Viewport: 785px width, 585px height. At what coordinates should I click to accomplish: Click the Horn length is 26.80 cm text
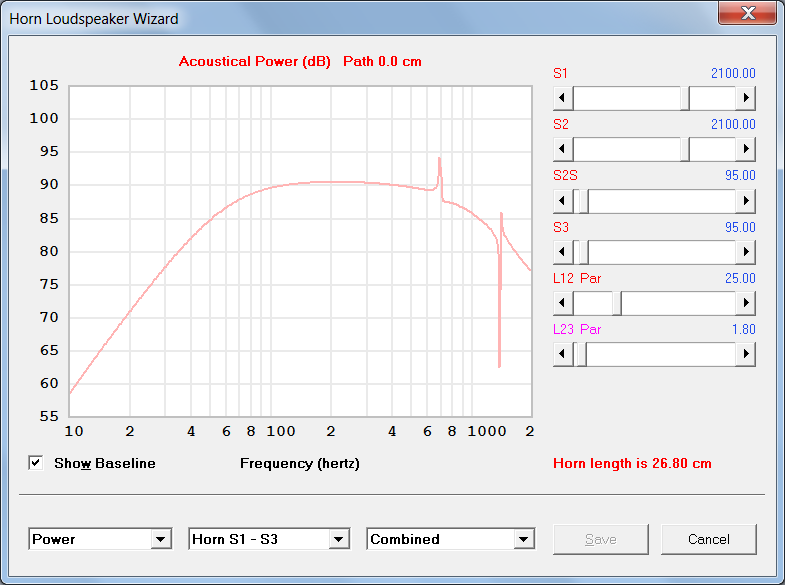(x=632, y=463)
